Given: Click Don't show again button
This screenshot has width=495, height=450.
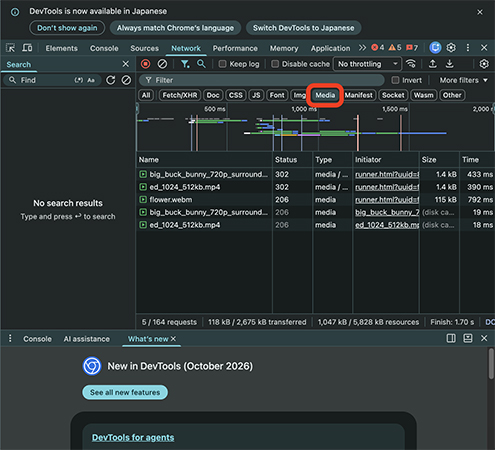Looking at the screenshot, I should tap(67, 28).
